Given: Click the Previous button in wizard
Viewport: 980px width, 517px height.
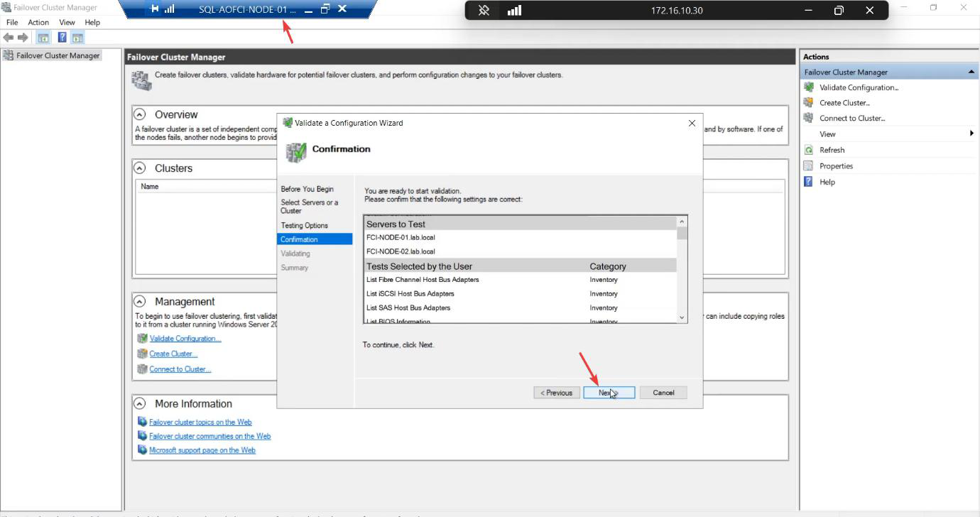Looking at the screenshot, I should [x=557, y=393].
